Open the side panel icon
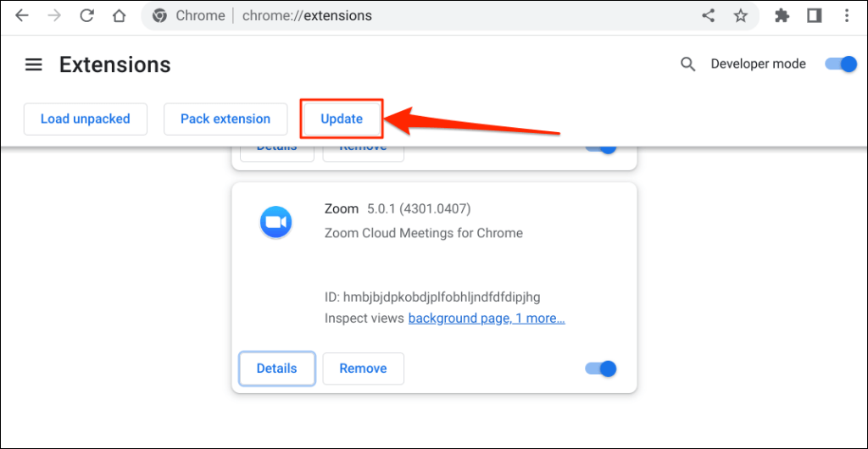868x449 pixels. pos(815,16)
